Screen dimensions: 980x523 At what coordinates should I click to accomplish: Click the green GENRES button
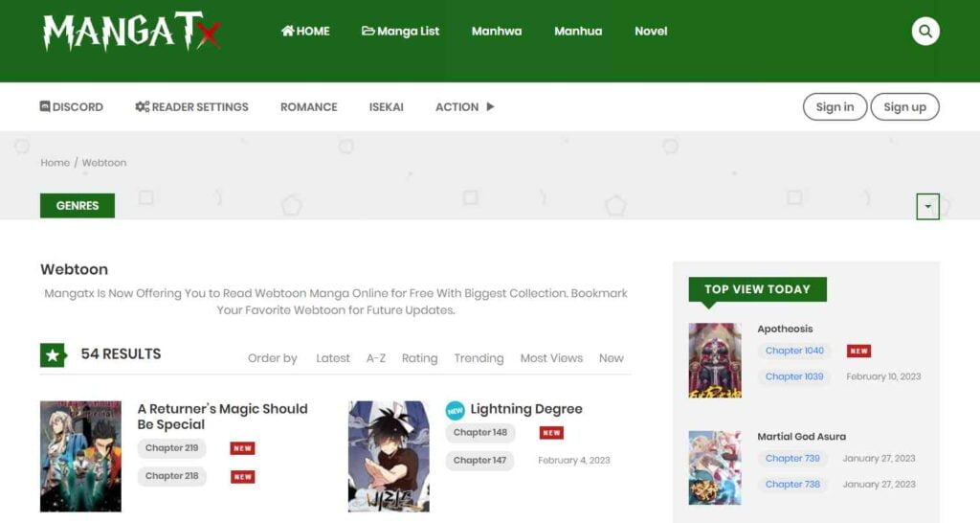[78, 206]
